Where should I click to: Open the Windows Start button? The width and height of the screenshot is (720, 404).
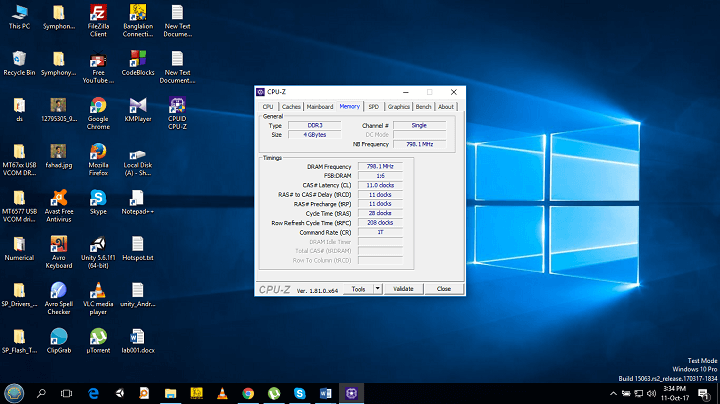point(14,393)
